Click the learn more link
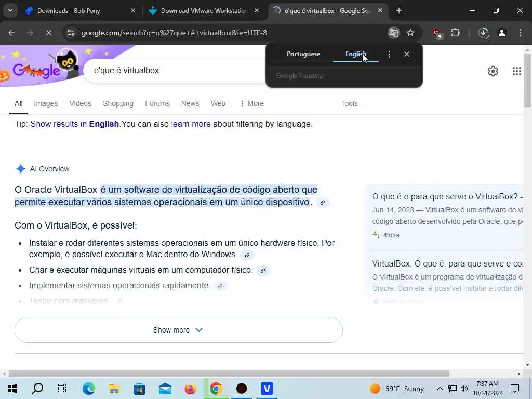 click(x=191, y=124)
